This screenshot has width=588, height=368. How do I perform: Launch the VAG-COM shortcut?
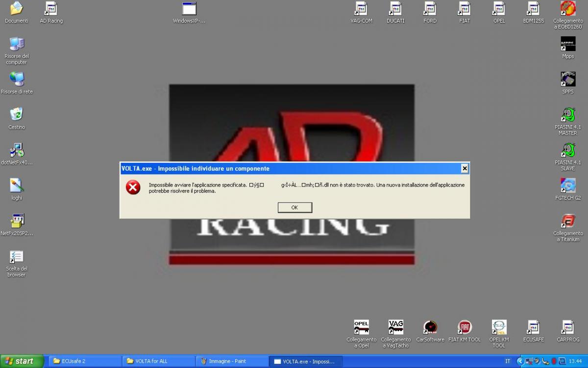click(362, 12)
